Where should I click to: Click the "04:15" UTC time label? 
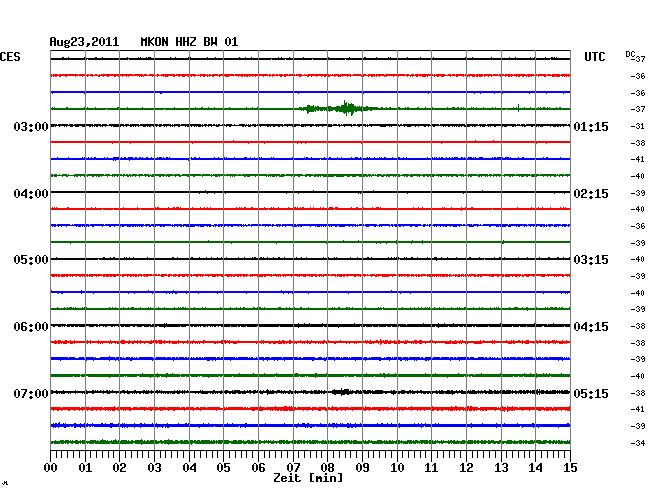pyautogui.click(x=591, y=327)
